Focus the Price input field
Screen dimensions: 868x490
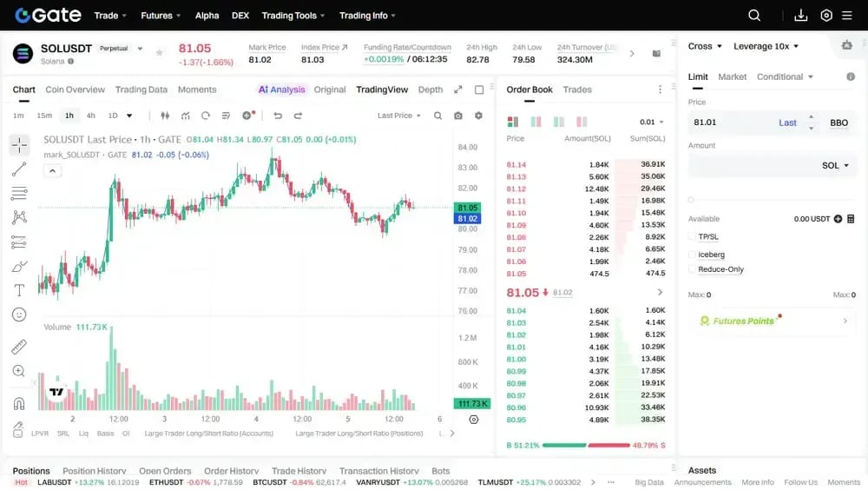click(731, 122)
